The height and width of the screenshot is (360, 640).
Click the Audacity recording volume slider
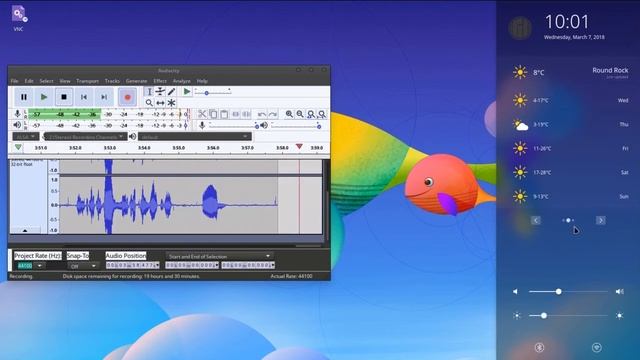tap(233, 126)
